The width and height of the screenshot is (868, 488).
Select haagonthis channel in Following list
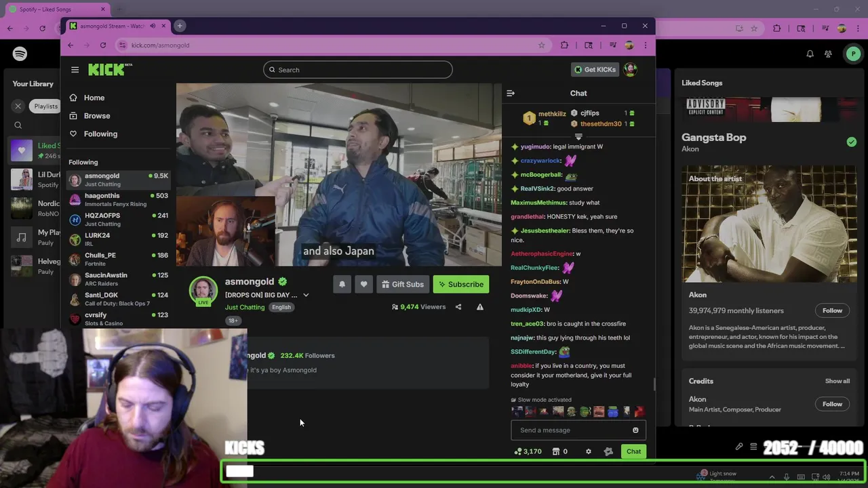(118, 199)
